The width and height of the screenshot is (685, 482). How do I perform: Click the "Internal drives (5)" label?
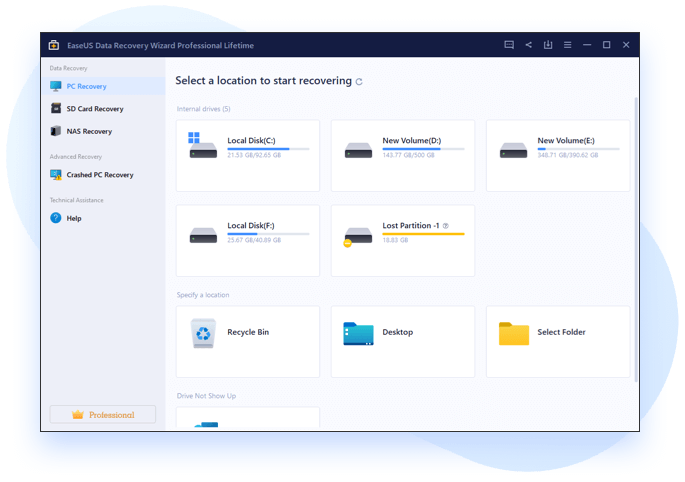point(204,109)
